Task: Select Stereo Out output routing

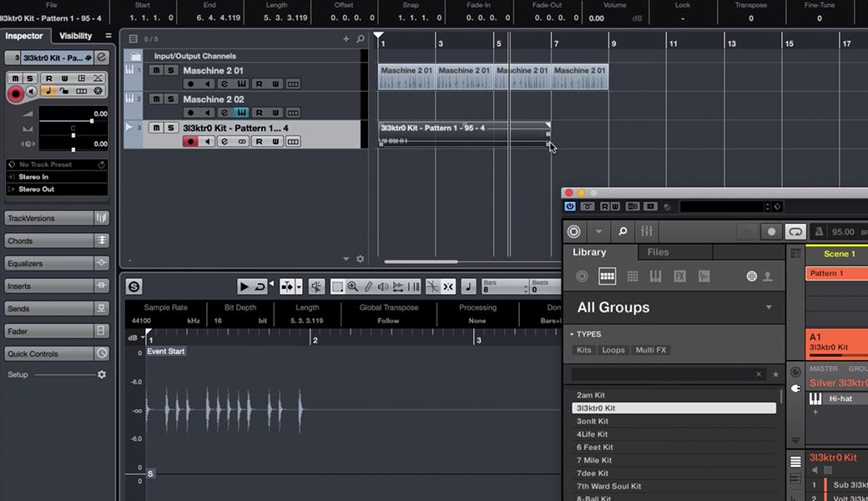Action: tap(57, 190)
